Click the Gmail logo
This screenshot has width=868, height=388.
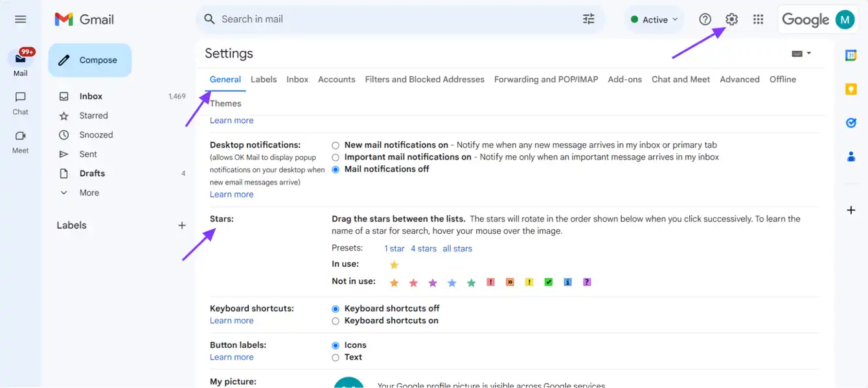point(84,19)
